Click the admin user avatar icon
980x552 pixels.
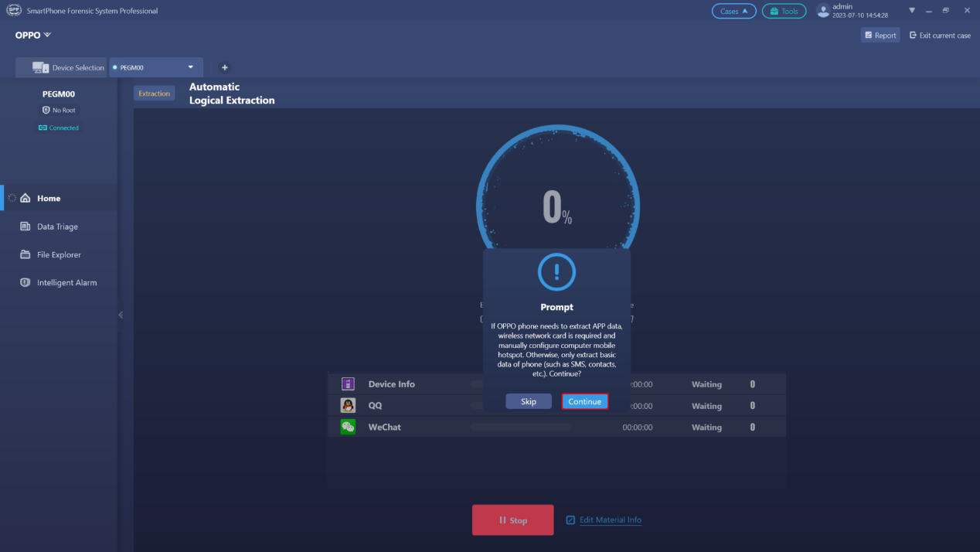click(x=823, y=11)
